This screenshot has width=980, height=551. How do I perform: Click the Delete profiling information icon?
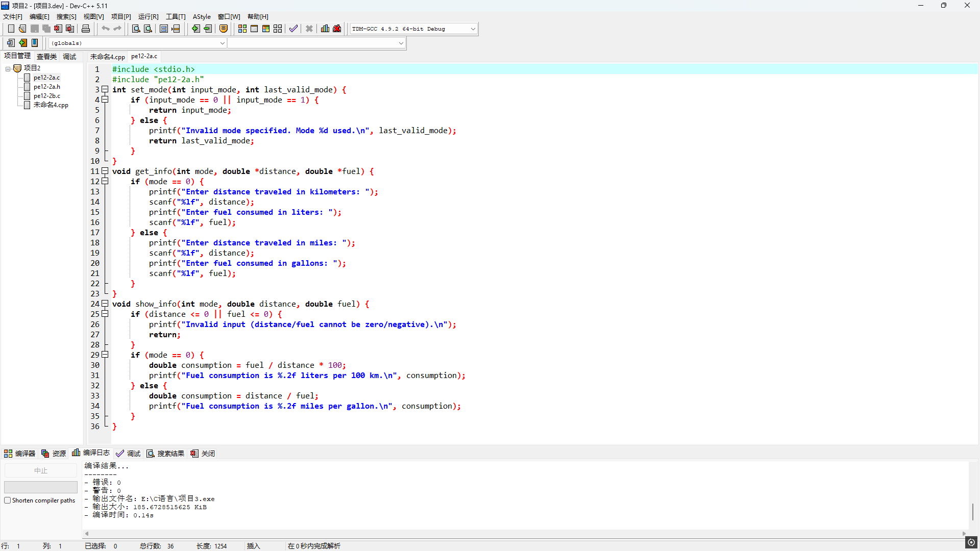point(337,29)
